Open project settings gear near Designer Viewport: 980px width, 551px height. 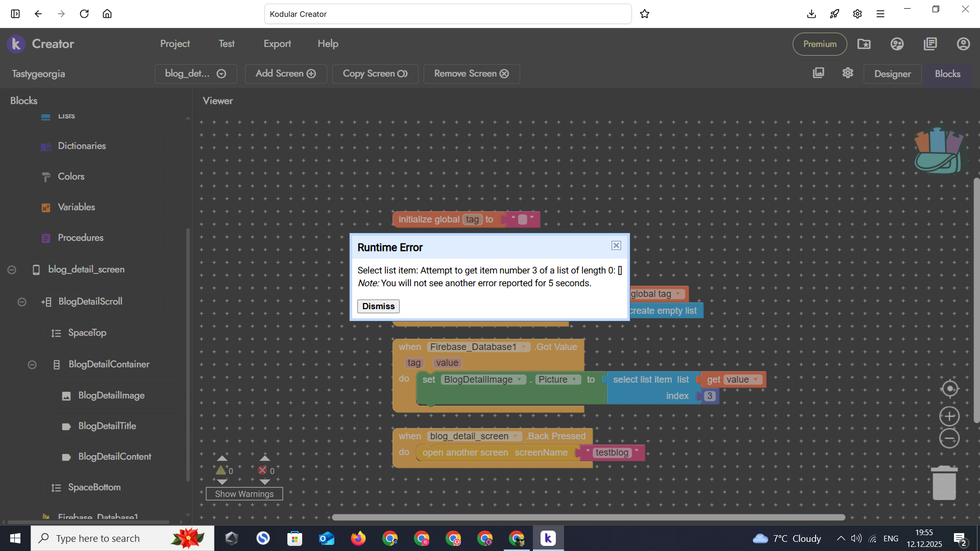point(848,73)
